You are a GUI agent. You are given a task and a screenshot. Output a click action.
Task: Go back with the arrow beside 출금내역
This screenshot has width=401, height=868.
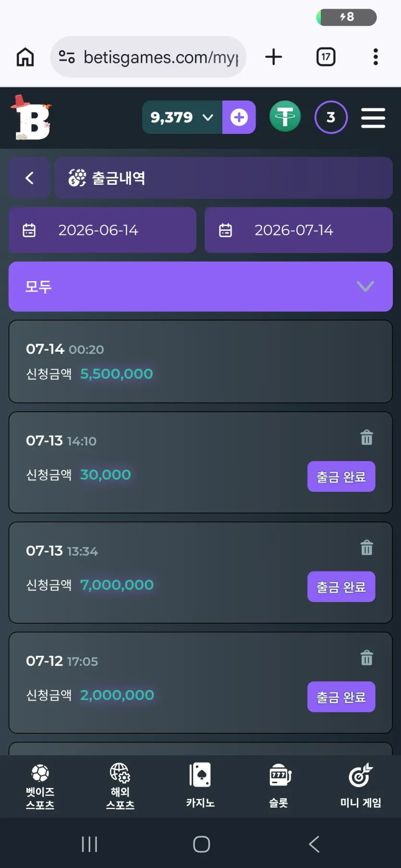coord(29,178)
